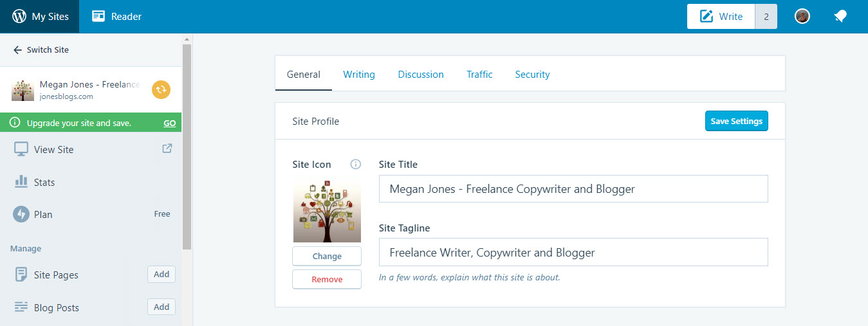This screenshot has height=326, width=868.
Task: Click the Switch Site label
Action: [48, 50]
